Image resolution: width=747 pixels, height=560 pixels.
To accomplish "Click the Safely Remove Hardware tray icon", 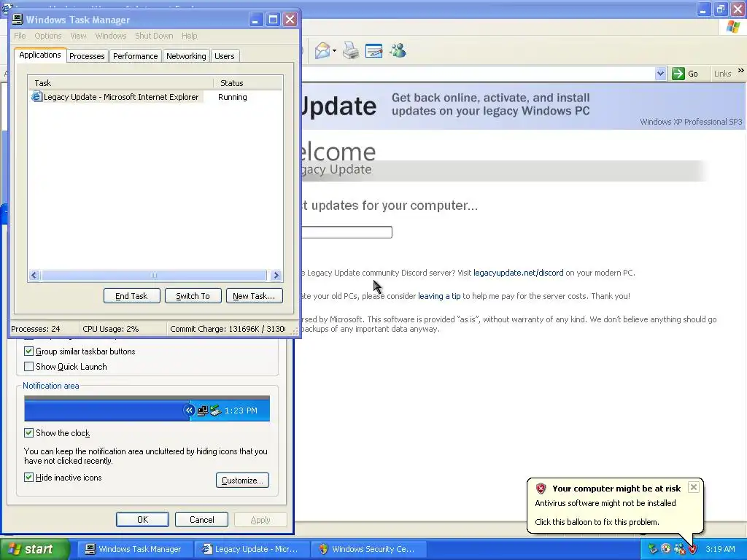I will click(x=653, y=549).
